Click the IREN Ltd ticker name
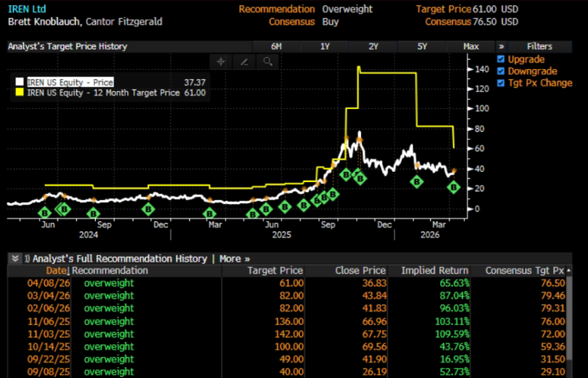The height and width of the screenshot is (378, 588). pos(27,9)
